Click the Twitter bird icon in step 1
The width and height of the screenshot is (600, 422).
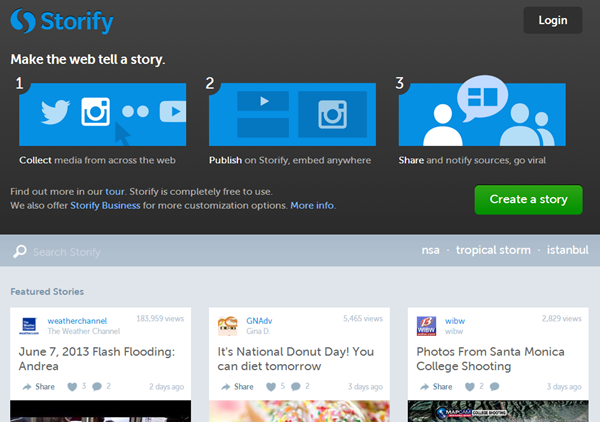55,112
